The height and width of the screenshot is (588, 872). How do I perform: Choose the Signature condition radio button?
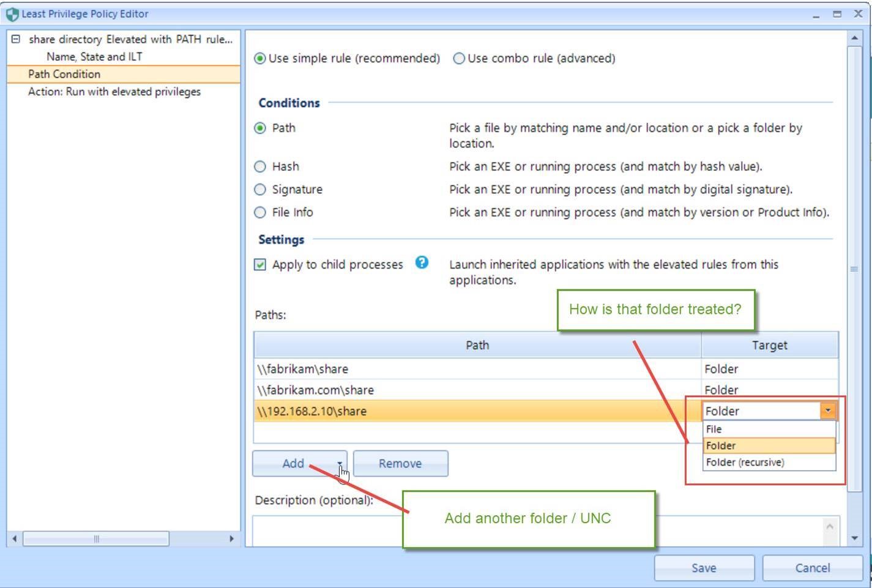[x=260, y=190]
